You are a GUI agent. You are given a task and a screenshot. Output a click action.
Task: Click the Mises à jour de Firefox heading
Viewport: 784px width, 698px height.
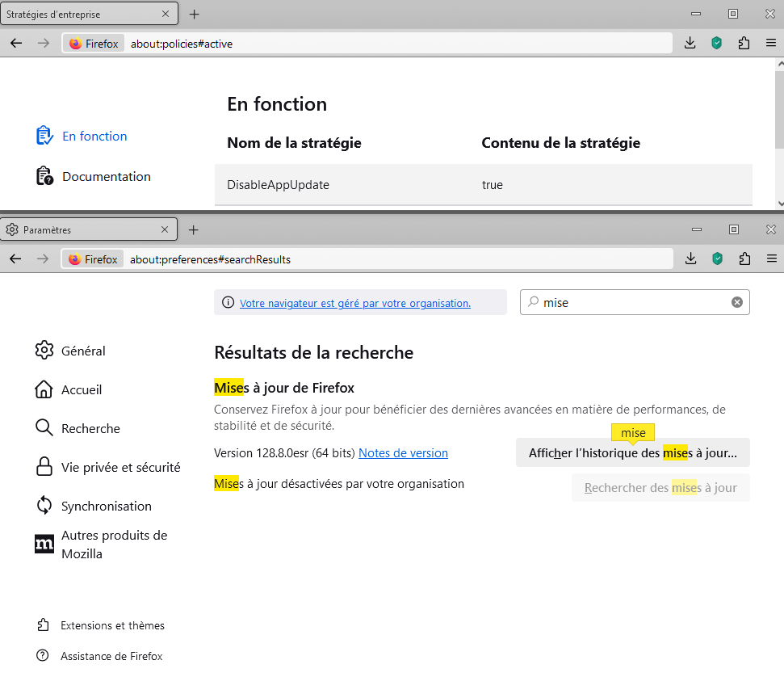coord(284,388)
